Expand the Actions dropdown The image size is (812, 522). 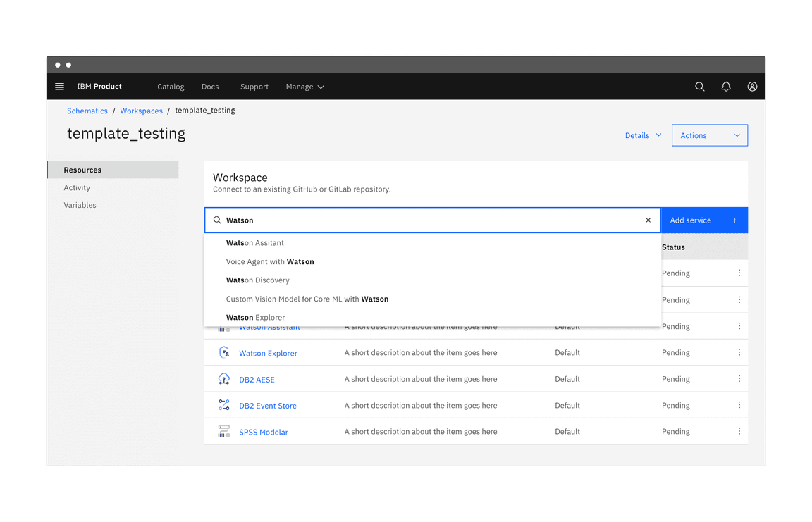[709, 135]
